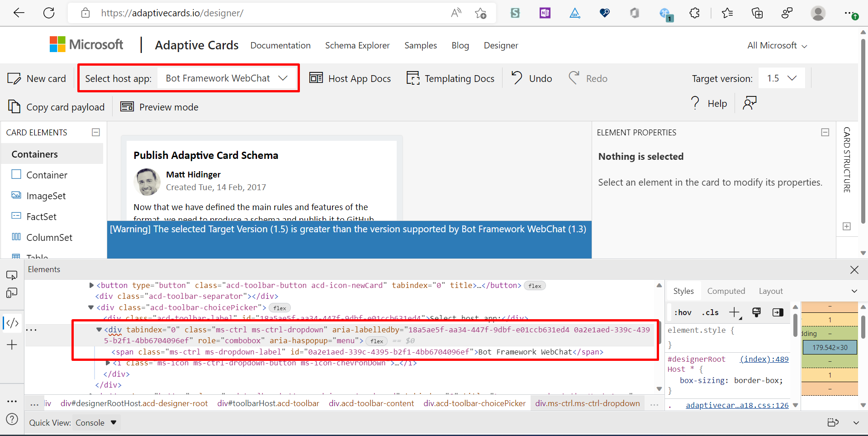Open the Target version dropdown
The image size is (868, 436).
coord(781,78)
